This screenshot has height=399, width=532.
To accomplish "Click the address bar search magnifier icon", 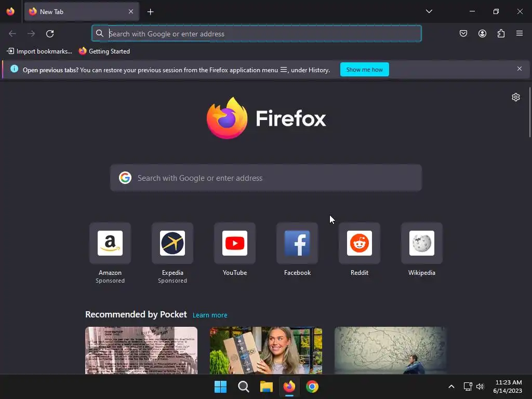I will click(99, 33).
